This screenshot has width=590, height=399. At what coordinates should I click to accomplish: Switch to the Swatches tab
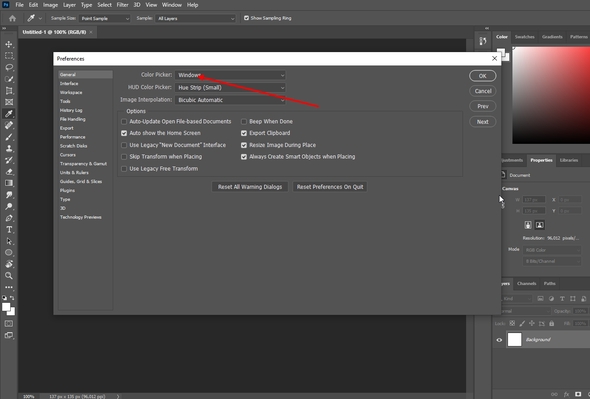pos(525,37)
